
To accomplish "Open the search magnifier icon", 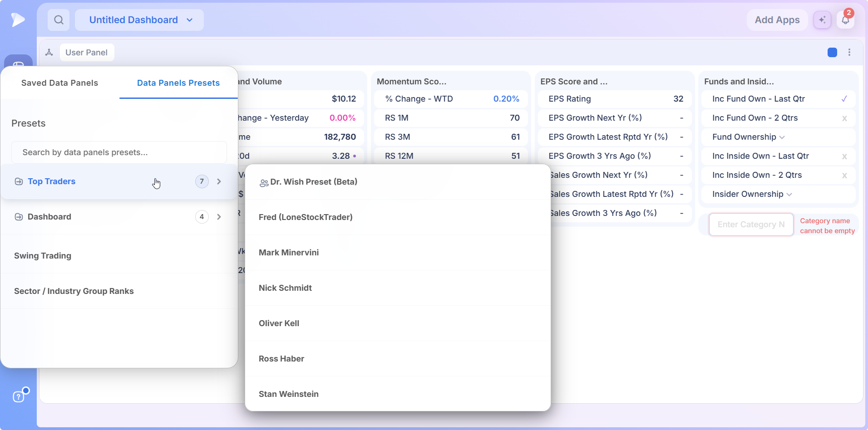I will (59, 20).
